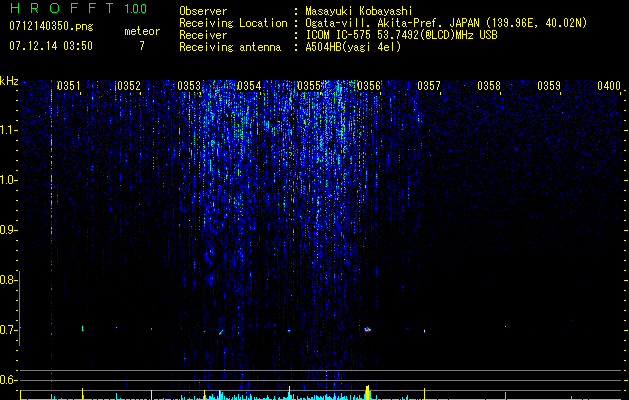Click the yellow power spike below 0356
The height and width of the screenshot is (400, 629).
[367, 392]
